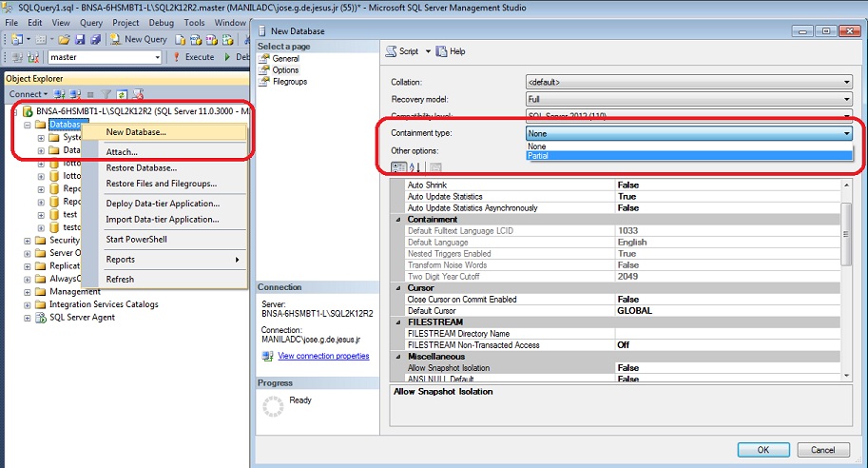Open the Connect dropdown in Object Explorer
The image size is (868, 468).
[29, 94]
